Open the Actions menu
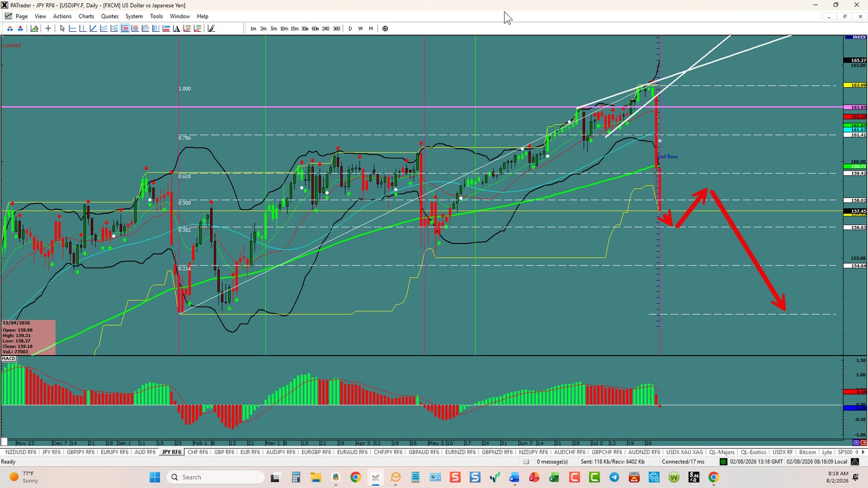868x488 pixels. pos(62,16)
